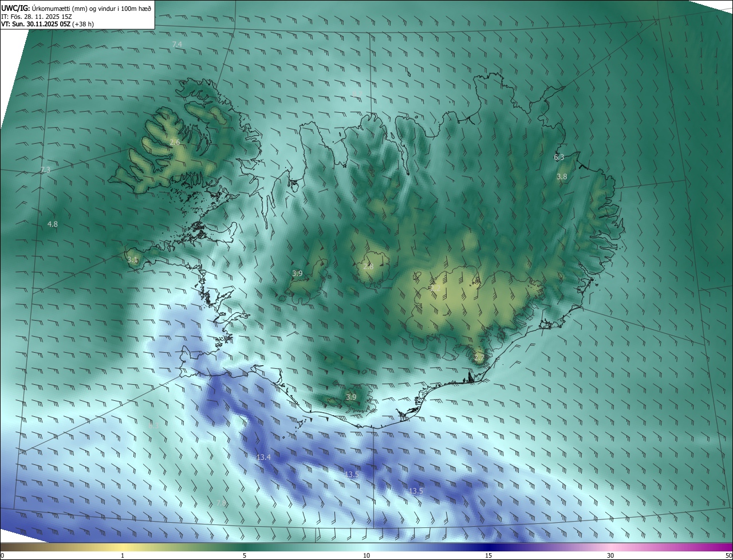Click the '50' tick on the color scale

[x=728, y=556]
